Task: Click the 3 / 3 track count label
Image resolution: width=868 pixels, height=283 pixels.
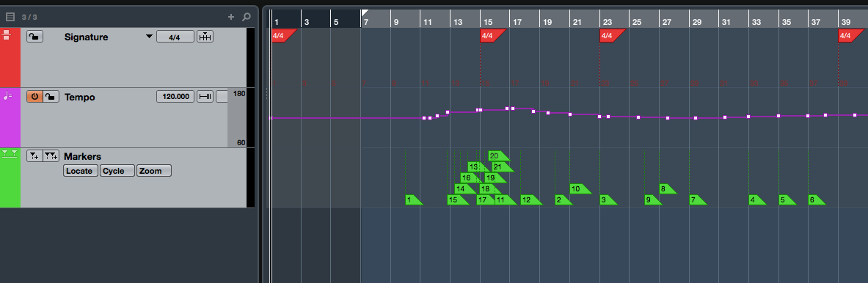Action: point(30,17)
